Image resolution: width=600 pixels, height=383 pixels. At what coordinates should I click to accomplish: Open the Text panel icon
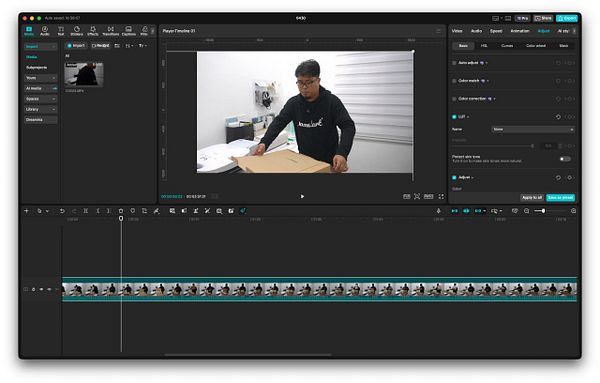coord(61,31)
